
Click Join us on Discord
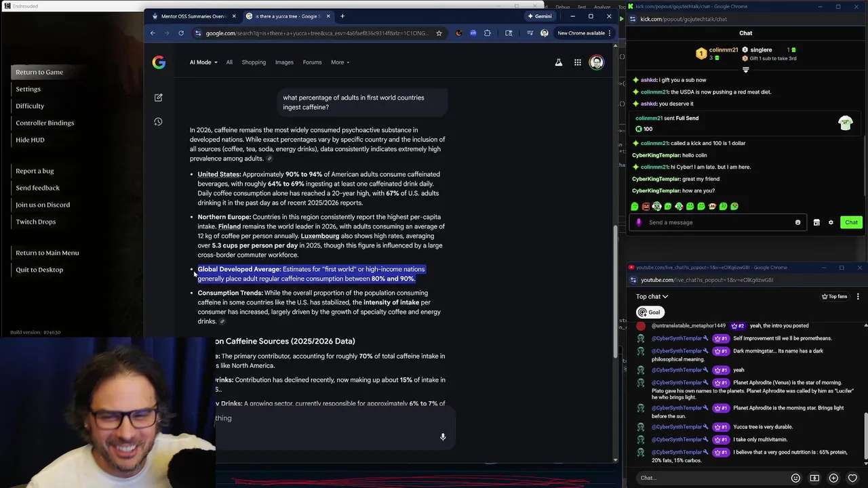click(x=43, y=205)
